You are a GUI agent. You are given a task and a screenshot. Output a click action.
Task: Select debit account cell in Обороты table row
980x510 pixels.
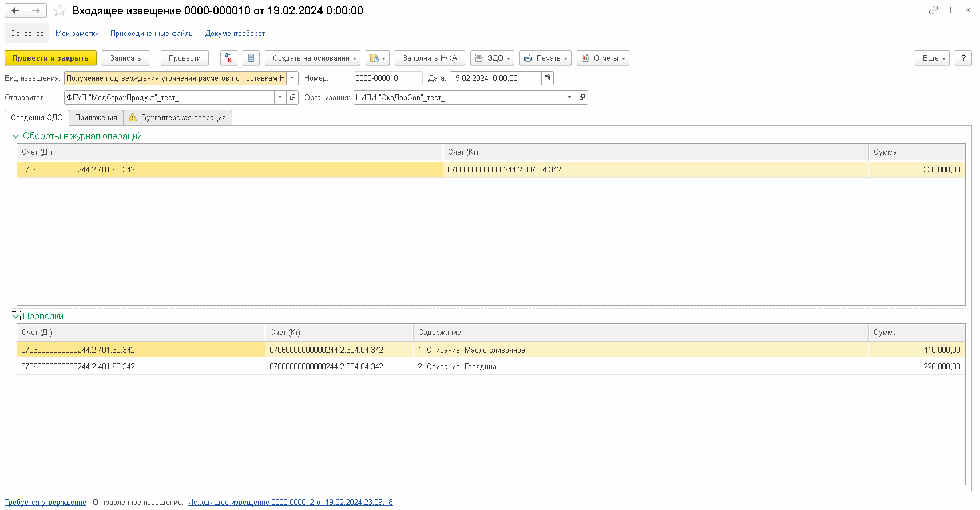pos(230,169)
